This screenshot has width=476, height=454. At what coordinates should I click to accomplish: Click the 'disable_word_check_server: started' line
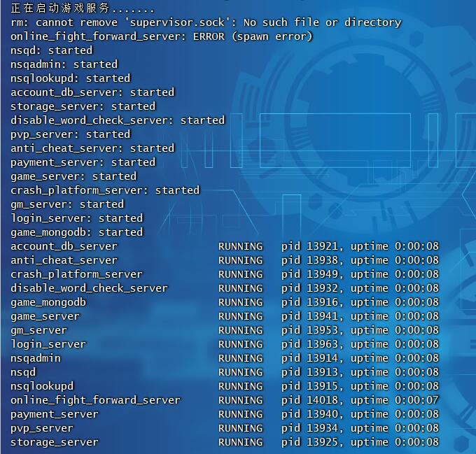118,120
